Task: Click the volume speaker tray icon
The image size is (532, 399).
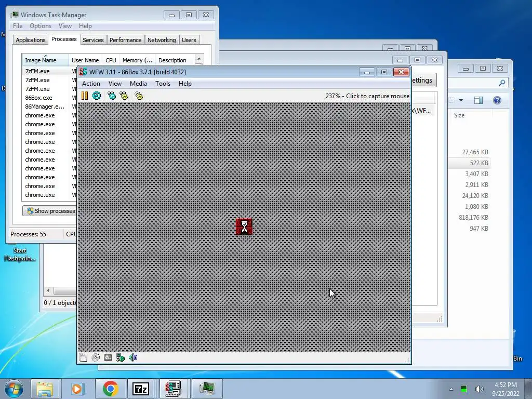Action: 479,389
